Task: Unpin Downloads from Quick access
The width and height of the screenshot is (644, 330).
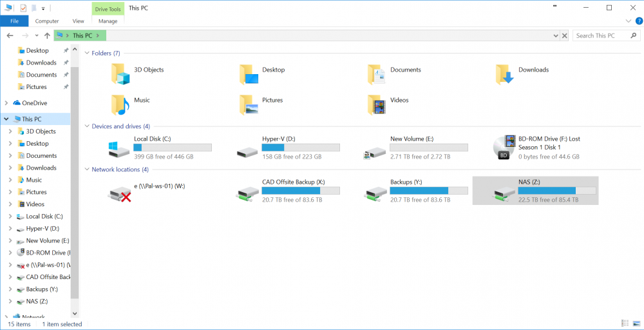Action: (x=66, y=63)
